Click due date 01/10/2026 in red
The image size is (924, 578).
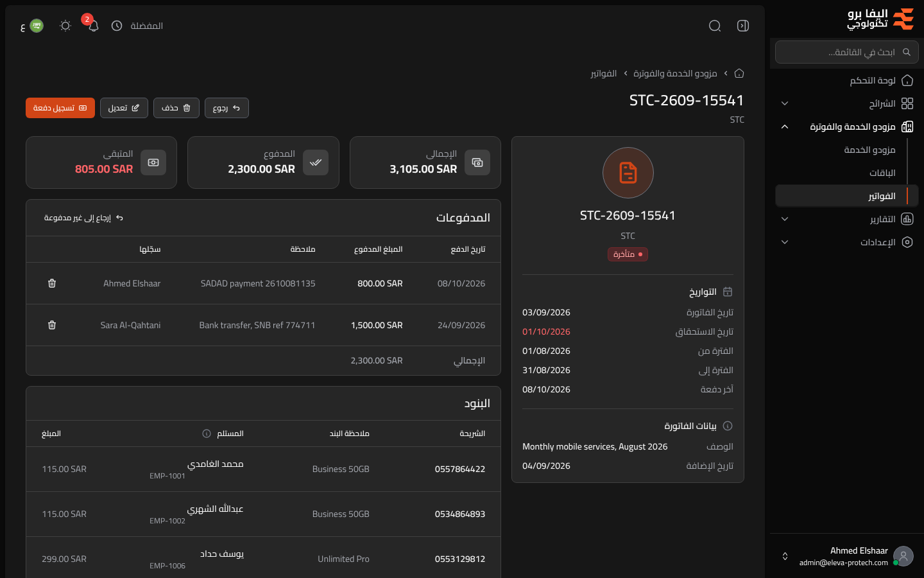click(x=546, y=331)
